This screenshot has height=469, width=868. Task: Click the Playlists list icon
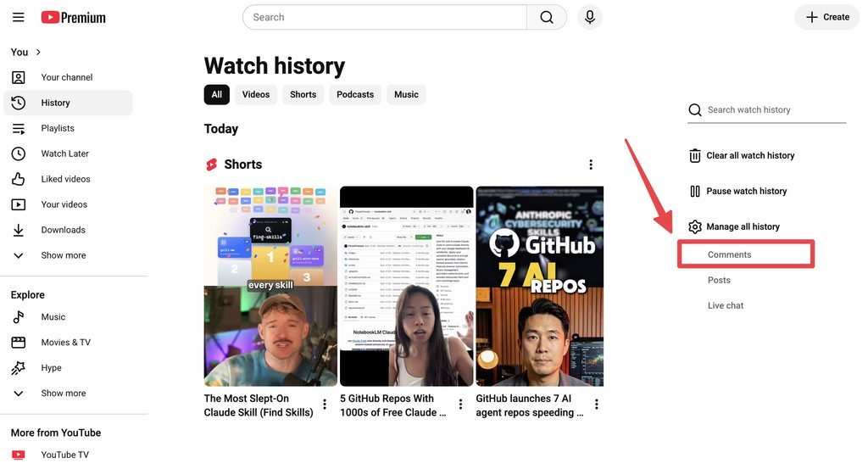(x=19, y=128)
